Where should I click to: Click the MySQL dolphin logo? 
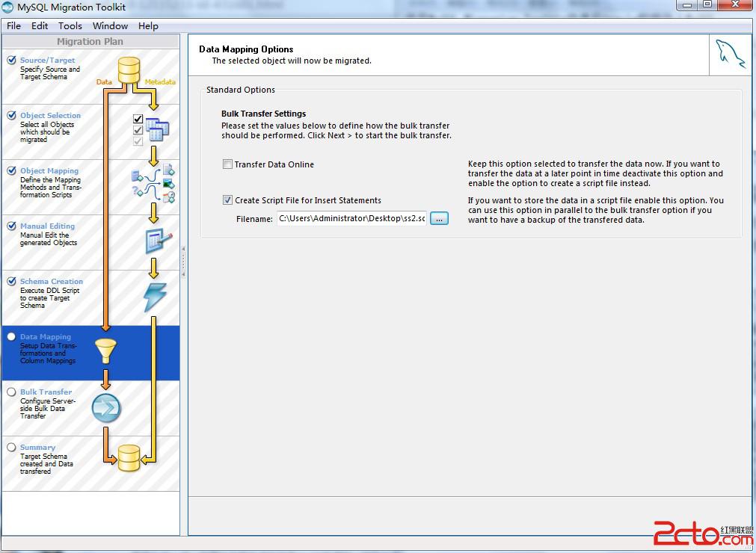point(730,55)
